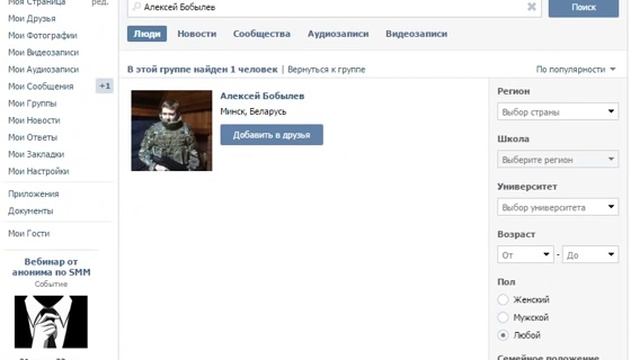
Task: Switch to the Аудиозаписи tab
Action: (338, 34)
